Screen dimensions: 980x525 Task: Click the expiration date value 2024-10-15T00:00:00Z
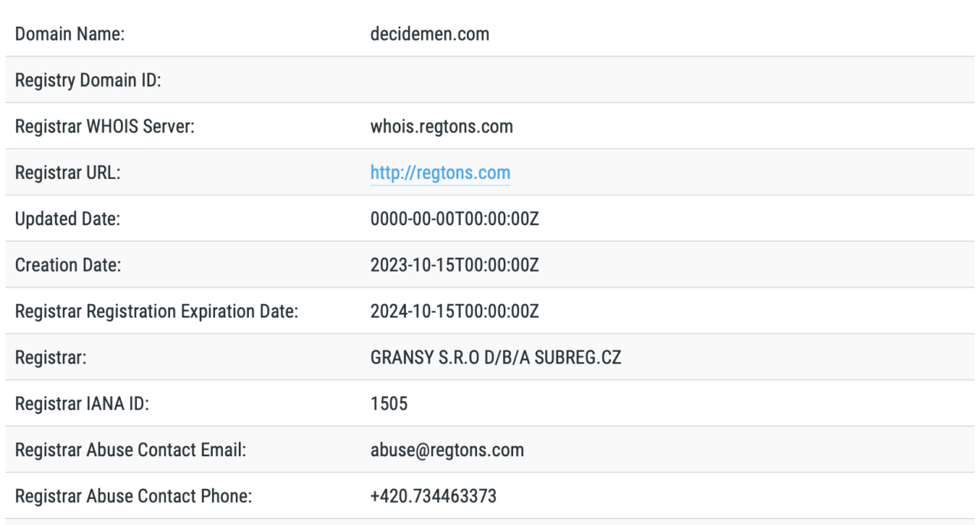click(456, 311)
